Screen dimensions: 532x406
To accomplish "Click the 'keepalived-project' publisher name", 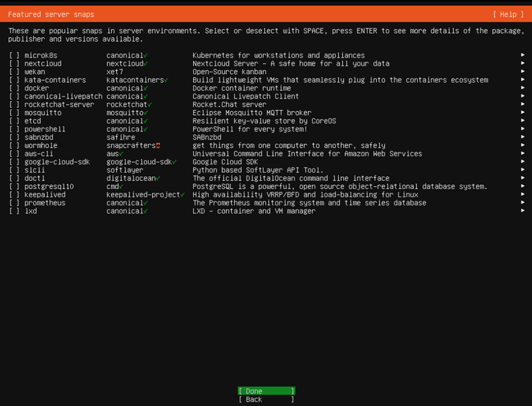I will (143, 195).
